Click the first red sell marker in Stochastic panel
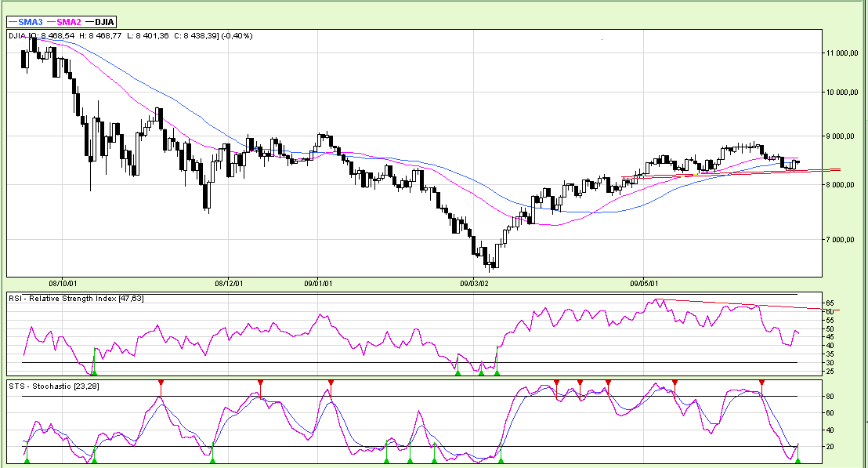This screenshot has height=468, width=868. pos(161,383)
